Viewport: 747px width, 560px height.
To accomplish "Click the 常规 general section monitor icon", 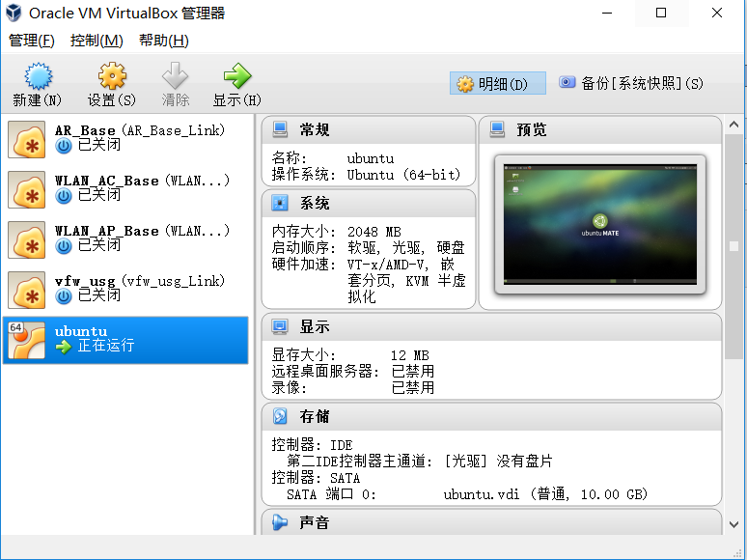I will tap(280, 129).
